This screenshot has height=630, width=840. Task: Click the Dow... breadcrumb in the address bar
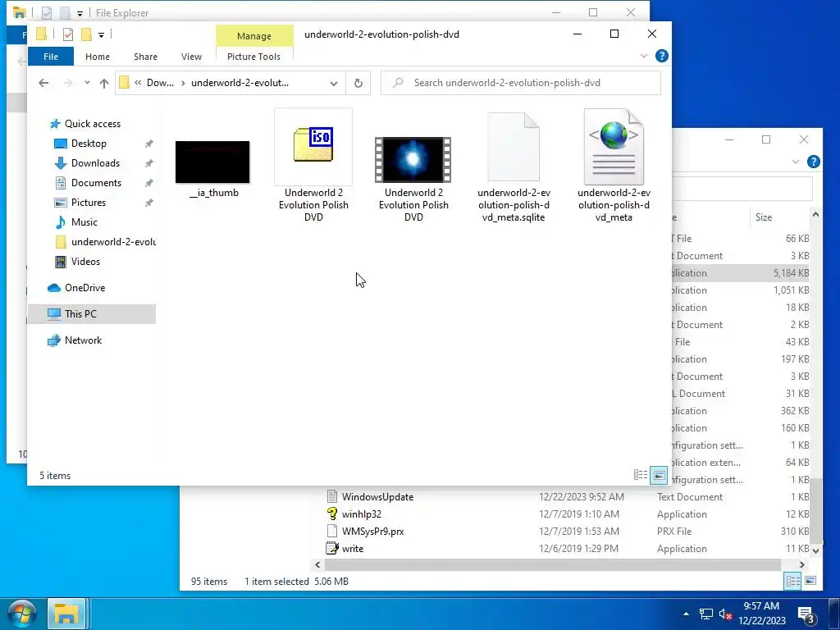(160, 83)
